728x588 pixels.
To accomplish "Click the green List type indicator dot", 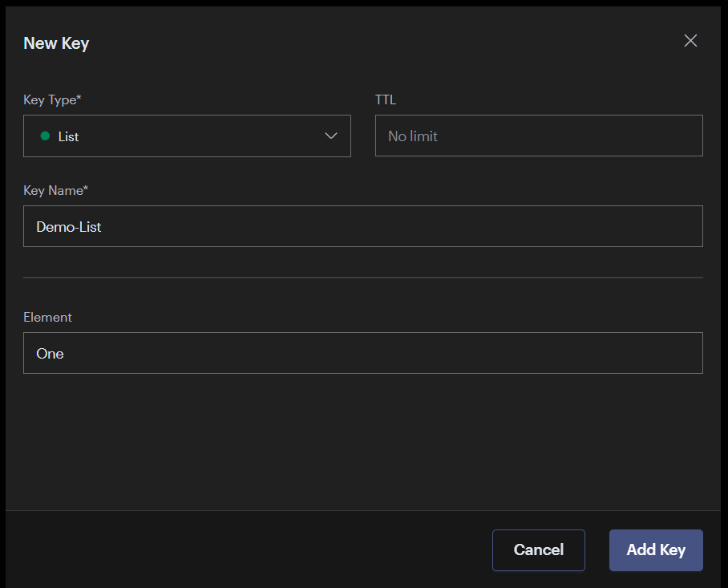I will pyautogui.click(x=46, y=136).
